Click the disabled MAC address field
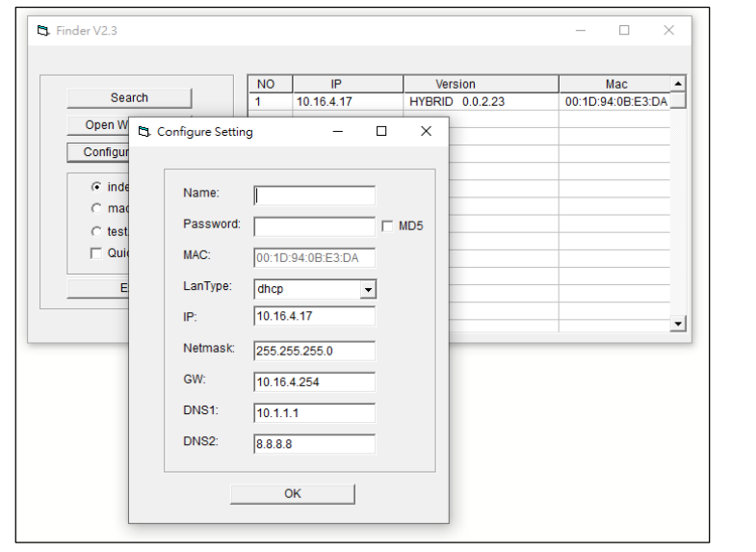The image size is (756, 552). (314, 258)
